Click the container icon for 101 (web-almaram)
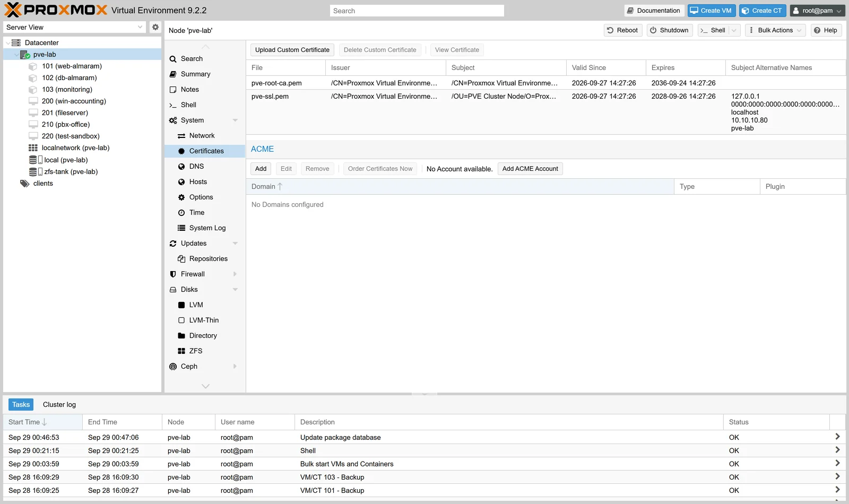The width and height of the screenshot is (849, 504). coord(33,66)
